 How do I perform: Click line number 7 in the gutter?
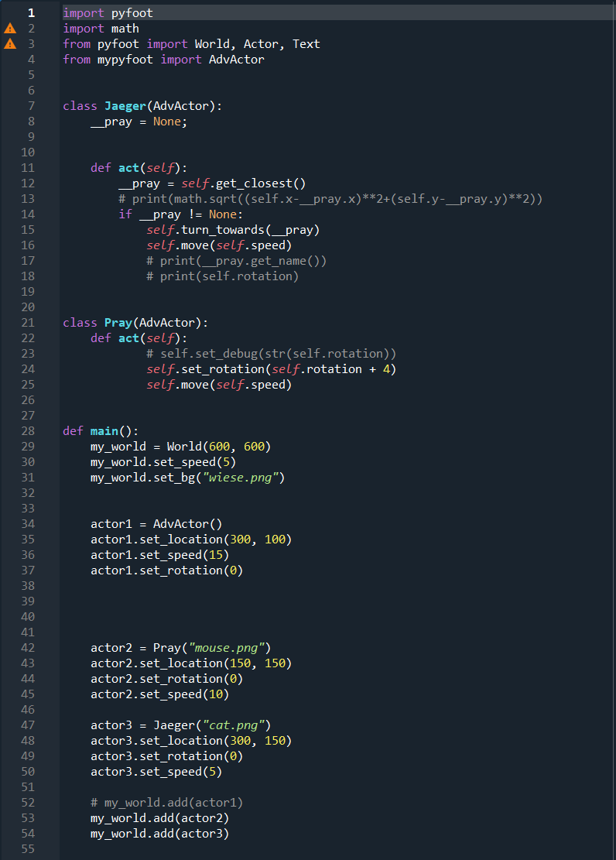31,106
